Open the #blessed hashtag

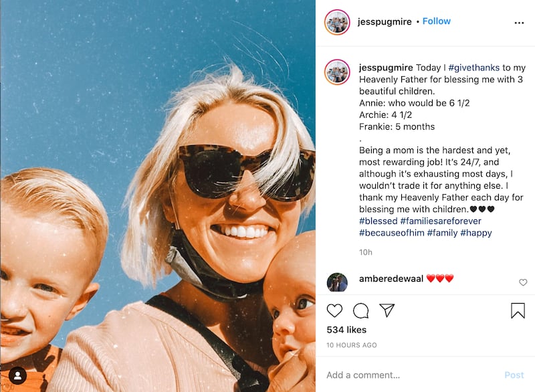[x=378, y=221]
